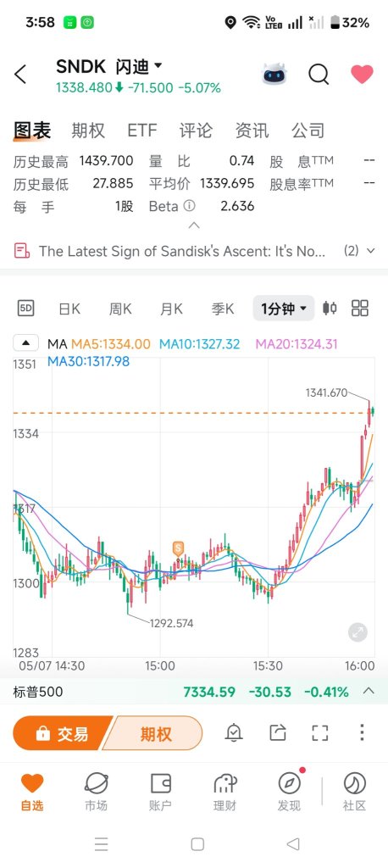Switch to the 期权 tab
The width and height of the screenshot is (388, 868).
click(x=88, y=131)
